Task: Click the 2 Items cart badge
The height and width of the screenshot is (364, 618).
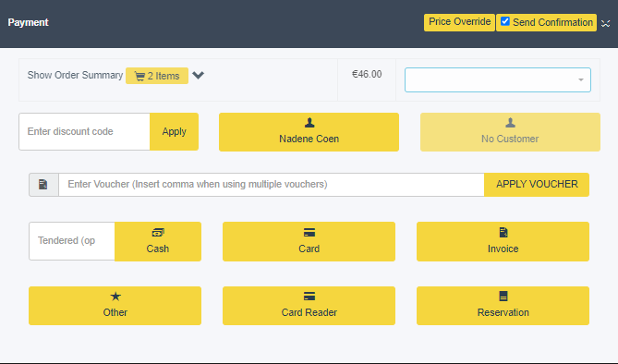Action: point(157,76)
